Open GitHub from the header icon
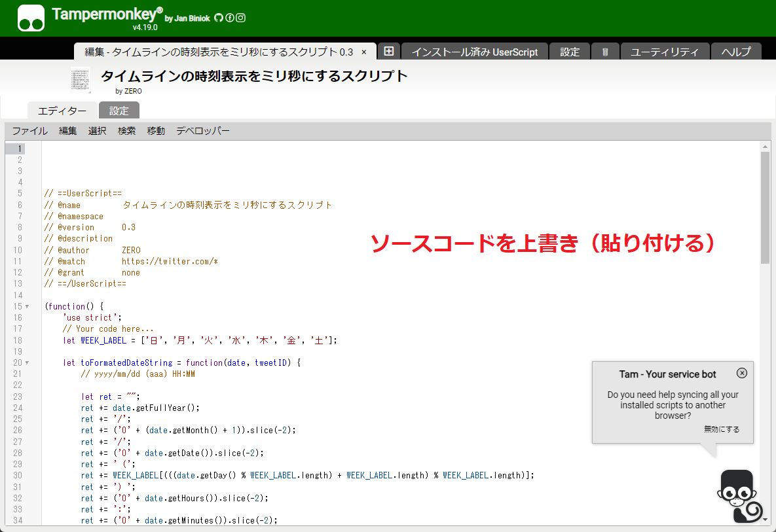The height and width of the screenshot is (532, 776). coord(219,18)
